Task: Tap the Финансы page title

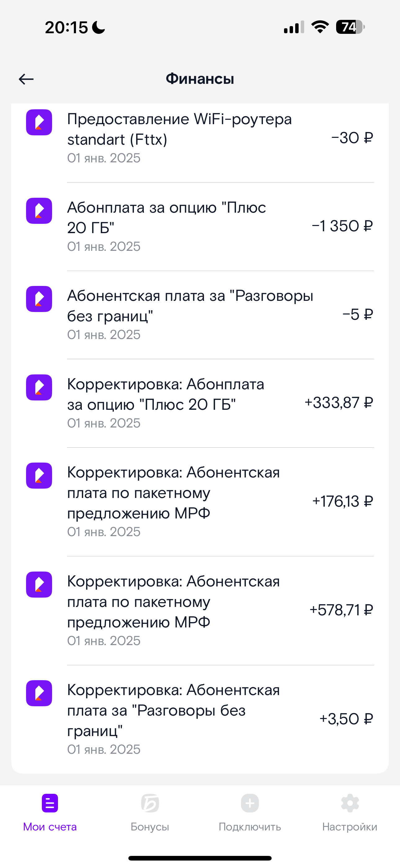Action: pyautogui.click(x=200, y=79)
